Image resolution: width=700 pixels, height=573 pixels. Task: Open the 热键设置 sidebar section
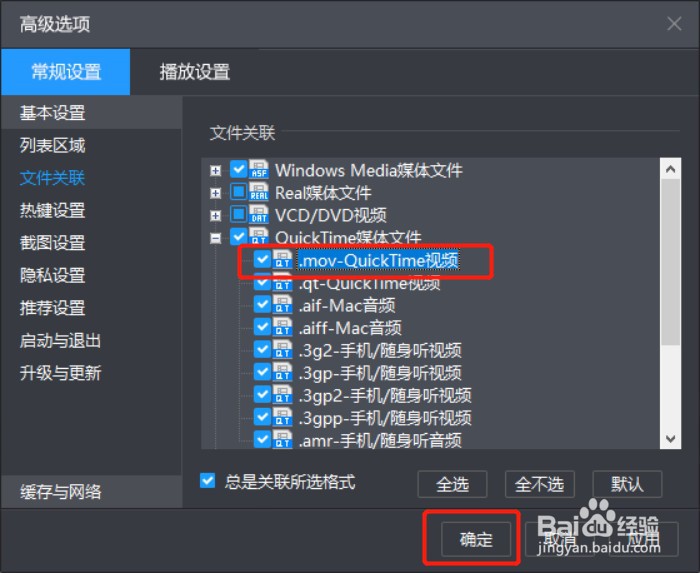click(52, 210)
